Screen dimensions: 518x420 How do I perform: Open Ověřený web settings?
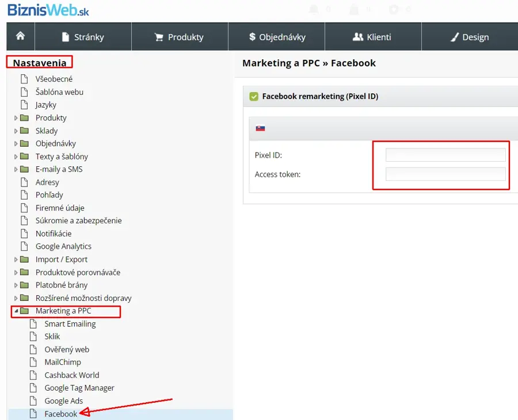pyautogui.click(x=67, y=349)
